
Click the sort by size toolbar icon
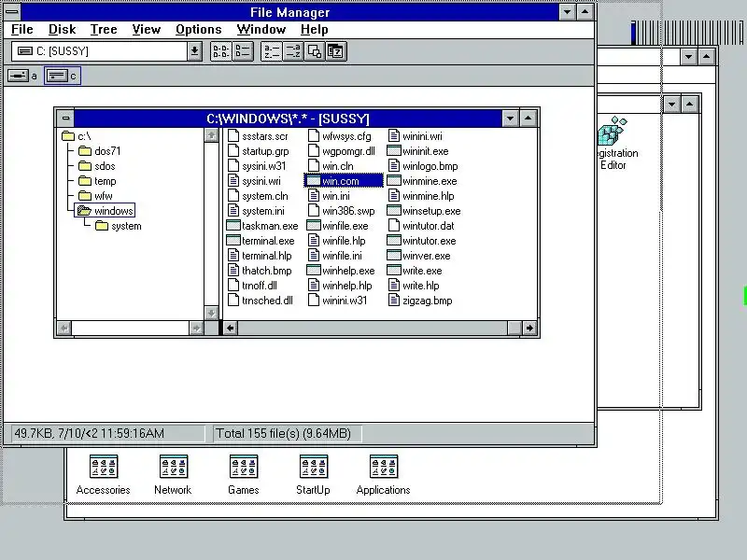coord(315,51)
